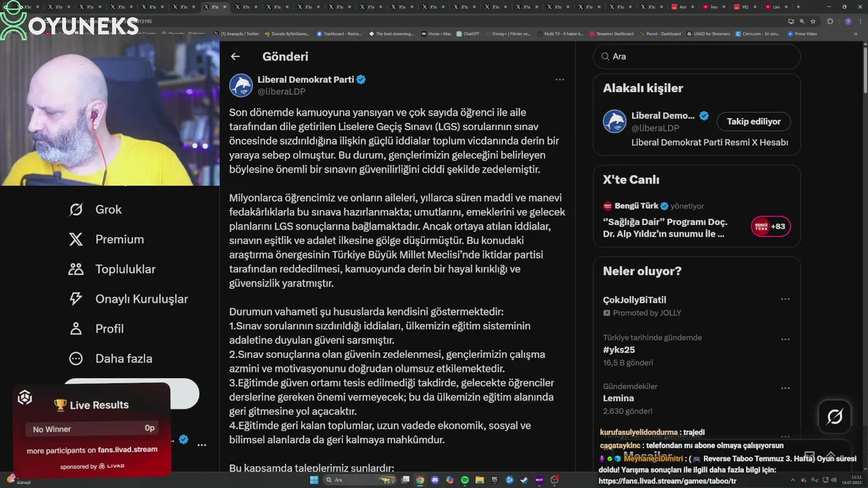This screenshot has width=868, height=488.
Task: Go back using the arrow beside Gönderi
Action: click(x=235, y=57)
